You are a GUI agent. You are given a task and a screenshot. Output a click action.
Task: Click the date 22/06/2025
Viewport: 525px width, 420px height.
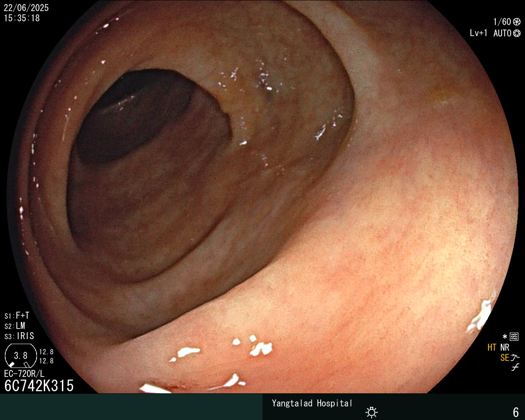pyautogui.click(x=26, y=8)
